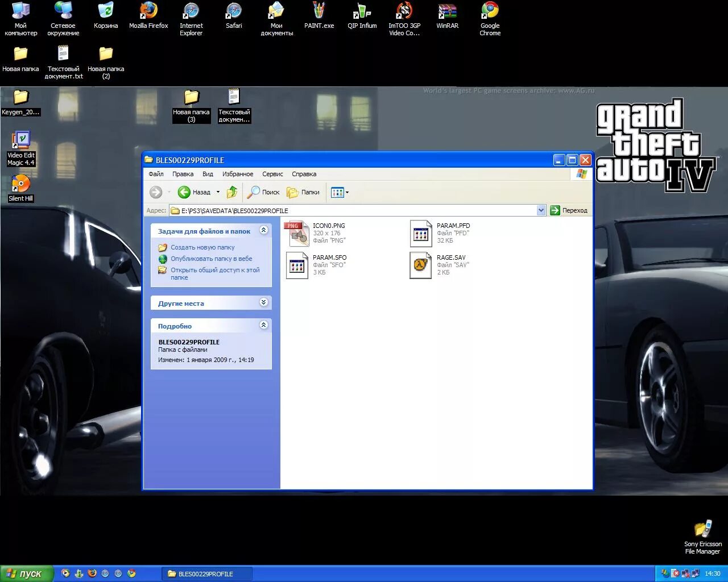
Task: Launch Chrome from Quick Launch bar
Action: coord(132,573)
